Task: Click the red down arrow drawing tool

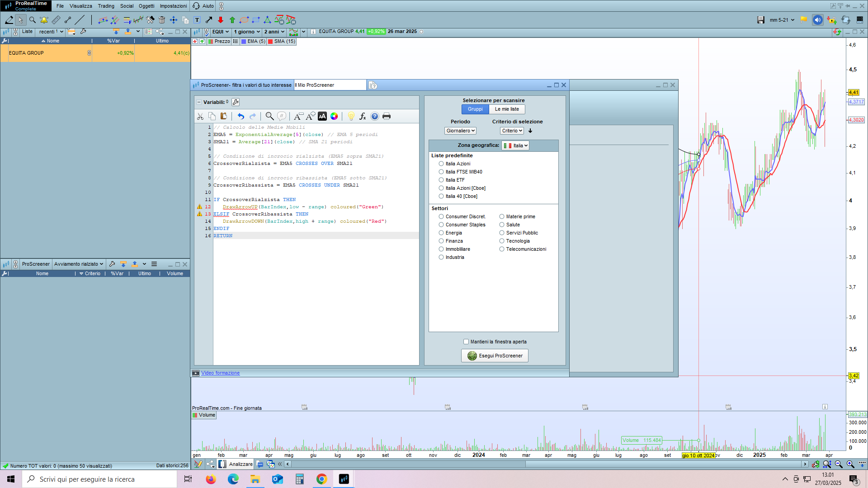Action: 221,20
